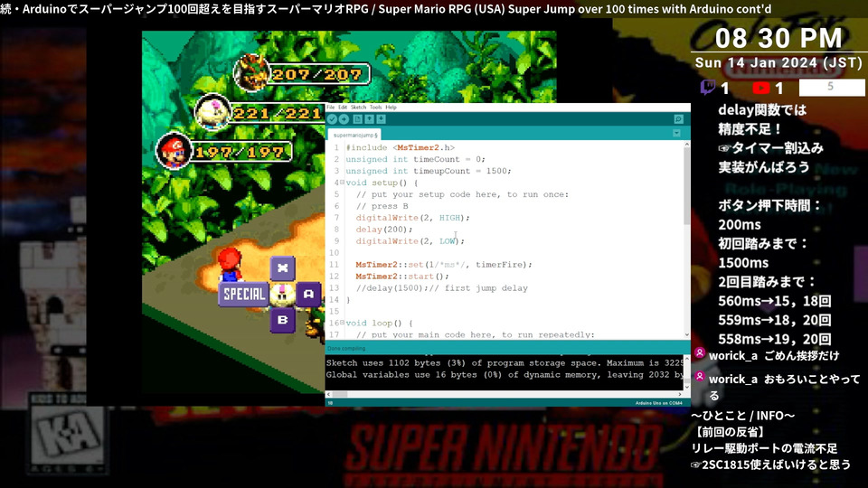This screenshot has height=488, width=868.
Task: Collapse the void loop() code fold marker
Action: coord(342,322)
